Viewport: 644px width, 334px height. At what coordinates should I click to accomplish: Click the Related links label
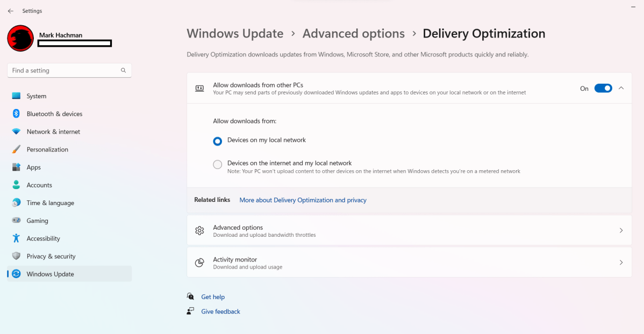[x=212, y=200]
